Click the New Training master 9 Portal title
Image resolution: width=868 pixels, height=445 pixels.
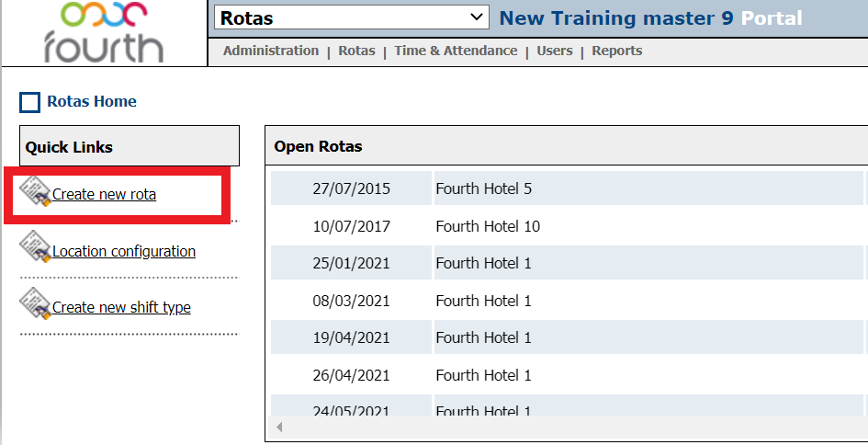[x=650, y=18]
